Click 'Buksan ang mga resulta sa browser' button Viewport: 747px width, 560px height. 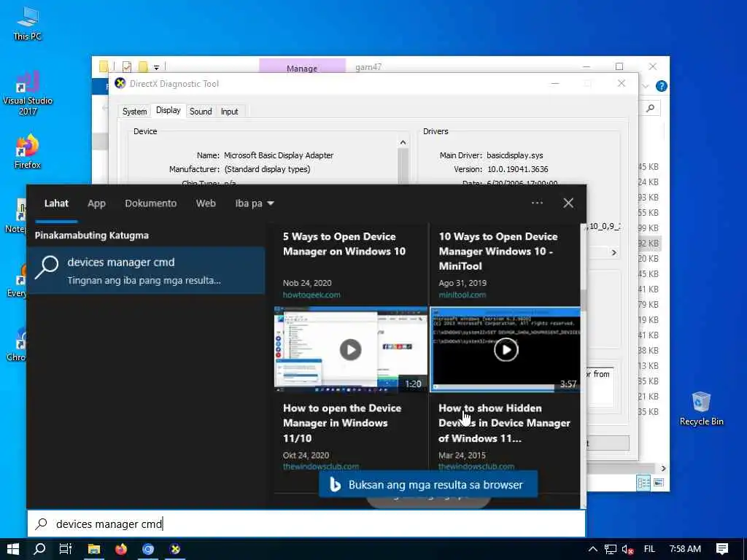[x=427, y=485]
